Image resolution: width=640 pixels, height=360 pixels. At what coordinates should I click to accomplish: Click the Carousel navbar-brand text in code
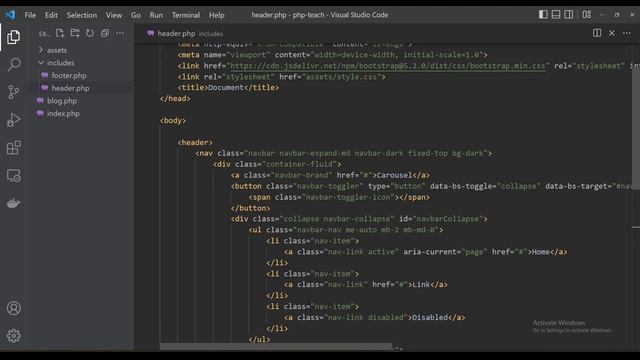394,175
